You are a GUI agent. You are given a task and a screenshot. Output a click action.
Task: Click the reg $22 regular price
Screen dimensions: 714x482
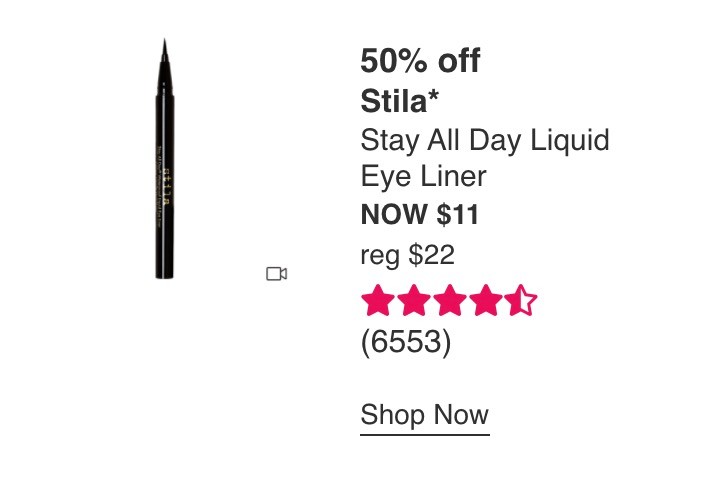(x=408, y=255)
